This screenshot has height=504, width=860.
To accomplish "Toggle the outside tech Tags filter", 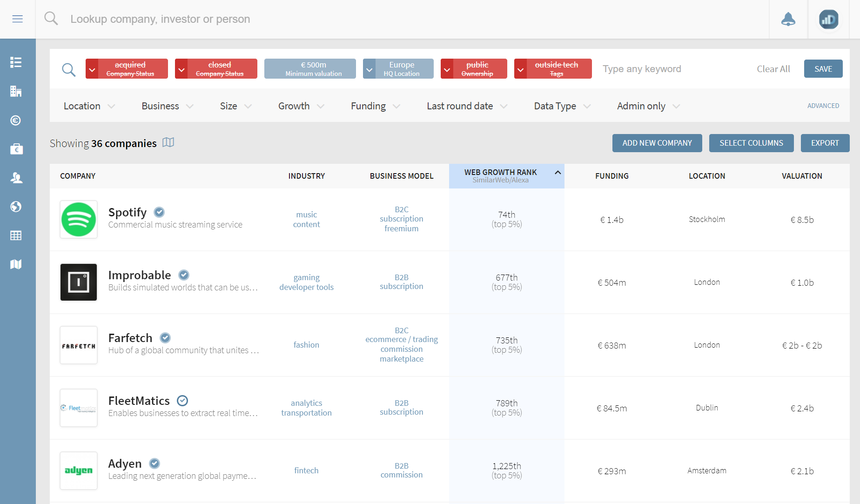I will (557, 69).
